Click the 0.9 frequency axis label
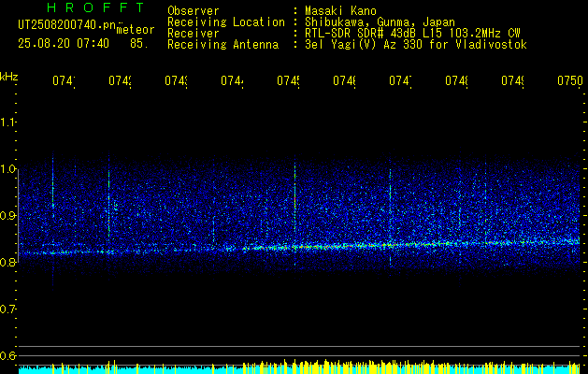 pyautogui.click(x=7, y=216)
